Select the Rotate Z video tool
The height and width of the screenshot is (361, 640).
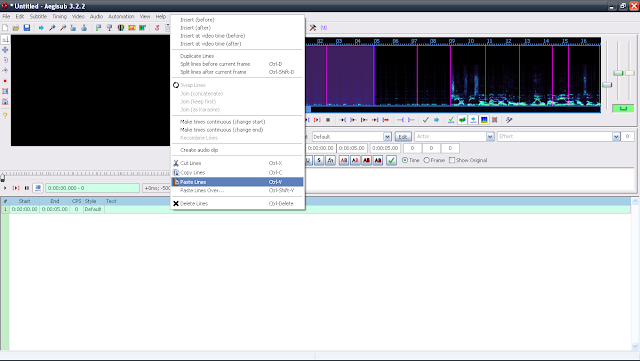click(5, 60)
